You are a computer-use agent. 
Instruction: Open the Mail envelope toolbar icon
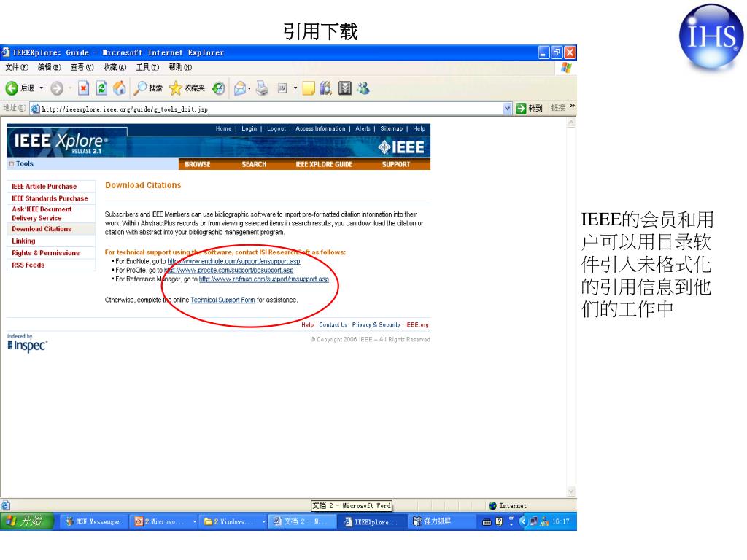pos(240,88)
